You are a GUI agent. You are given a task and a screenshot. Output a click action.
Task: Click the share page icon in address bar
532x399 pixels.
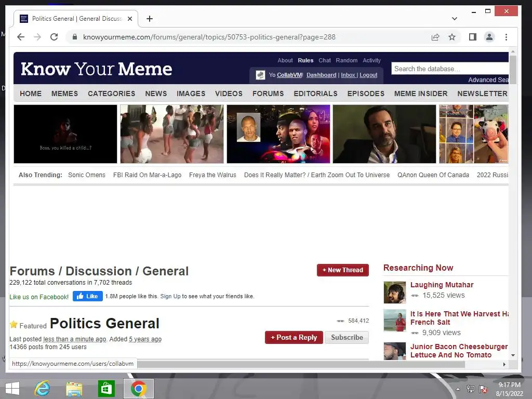435,37
